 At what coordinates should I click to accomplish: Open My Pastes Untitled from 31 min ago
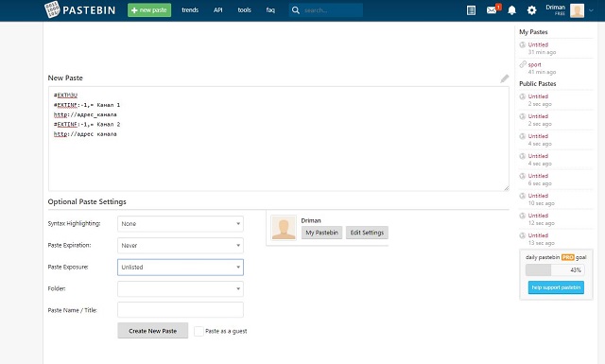(x=538, y=44)
